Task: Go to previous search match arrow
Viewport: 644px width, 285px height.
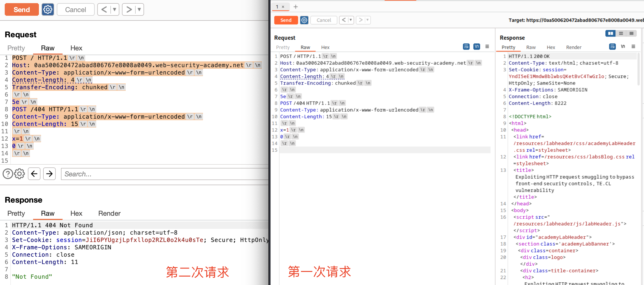Action: coord(34,174)
